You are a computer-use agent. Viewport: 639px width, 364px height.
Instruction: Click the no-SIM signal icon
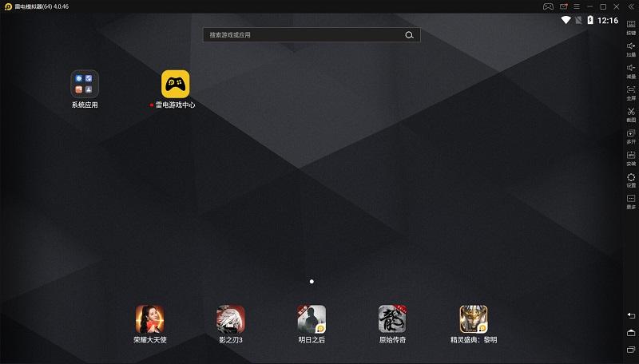coord(578,20)
